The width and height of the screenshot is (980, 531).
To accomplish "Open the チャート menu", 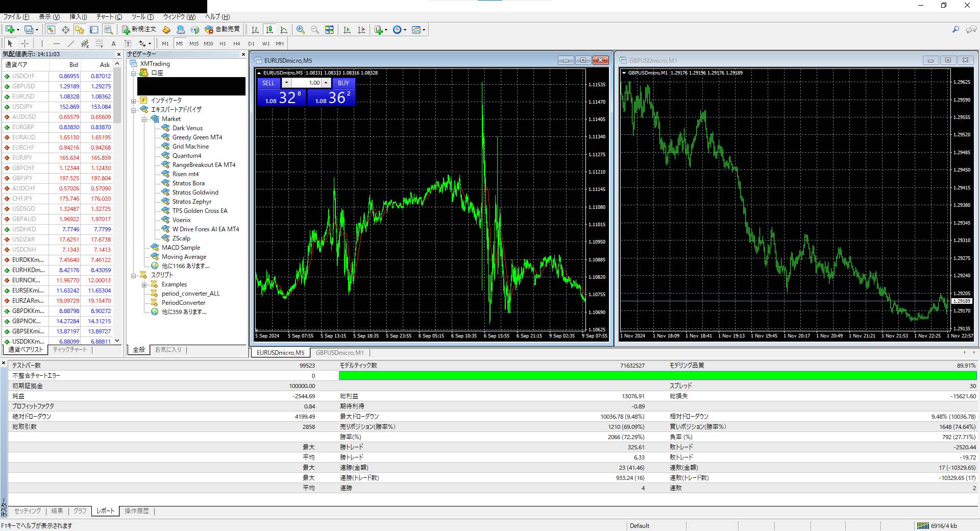I will 109,17.
